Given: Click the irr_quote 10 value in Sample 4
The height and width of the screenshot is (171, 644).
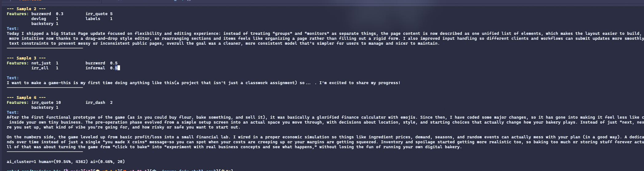Looking at the screenshot, I should coord(58,103).
